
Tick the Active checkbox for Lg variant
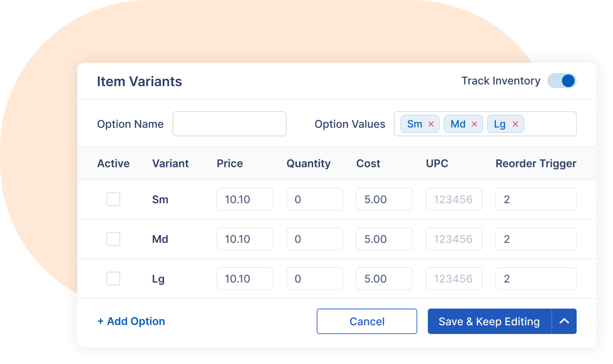[113, 279]
